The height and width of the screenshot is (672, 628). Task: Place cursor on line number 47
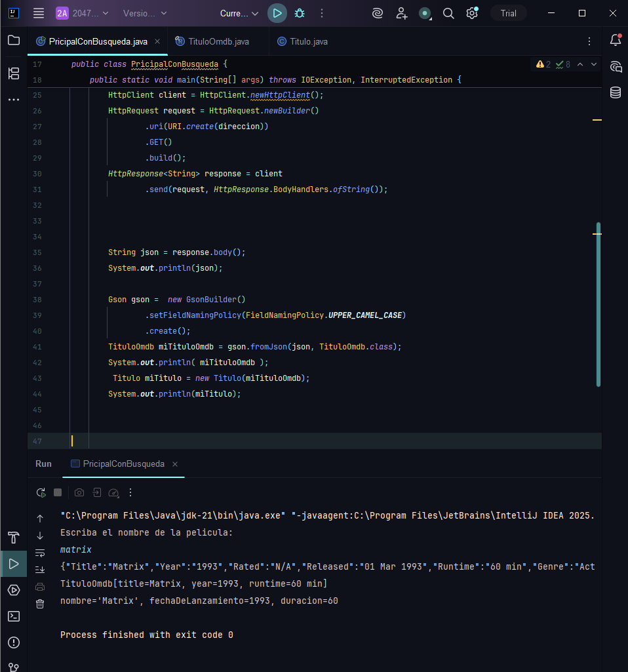37,441
